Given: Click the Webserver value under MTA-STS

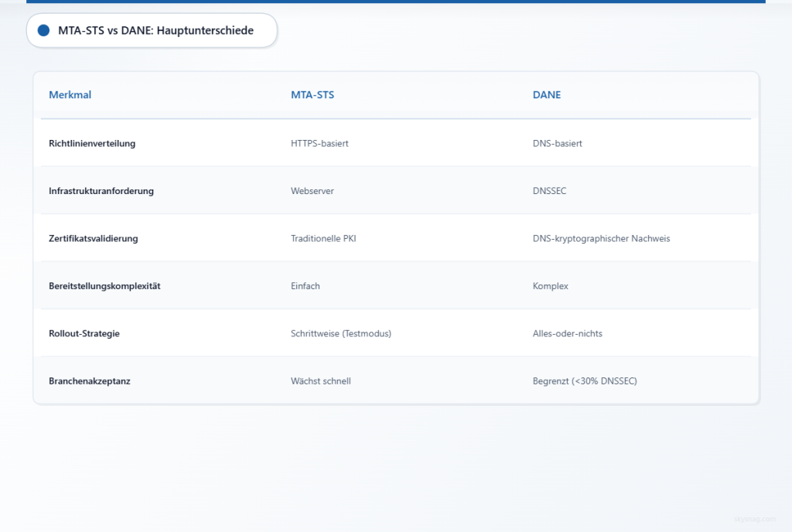Looking at the screenshot, I should [312, 190].
